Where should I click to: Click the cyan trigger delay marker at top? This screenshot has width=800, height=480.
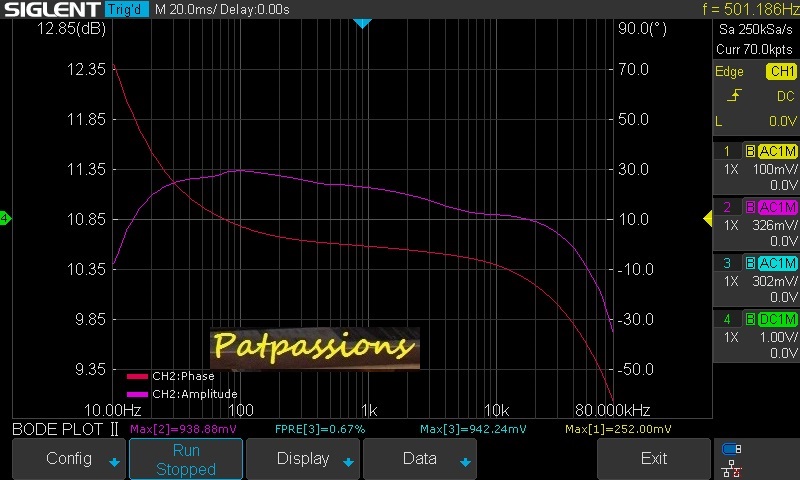point(363,23)
